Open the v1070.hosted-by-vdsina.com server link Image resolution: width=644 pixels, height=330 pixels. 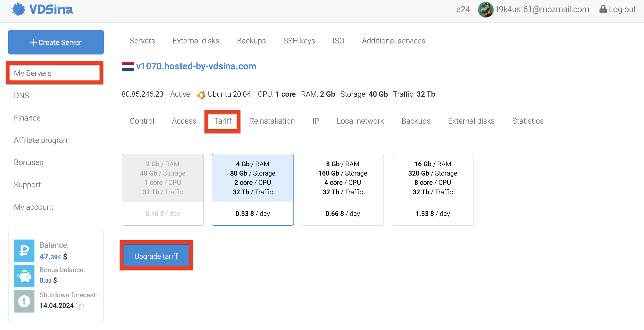tap(196, 66)
